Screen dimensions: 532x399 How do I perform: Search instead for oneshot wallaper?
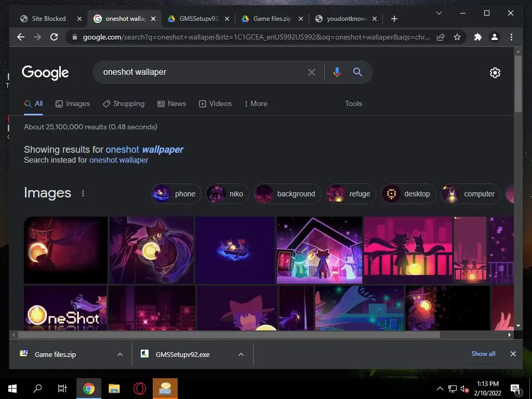click(x=119, y=160)
